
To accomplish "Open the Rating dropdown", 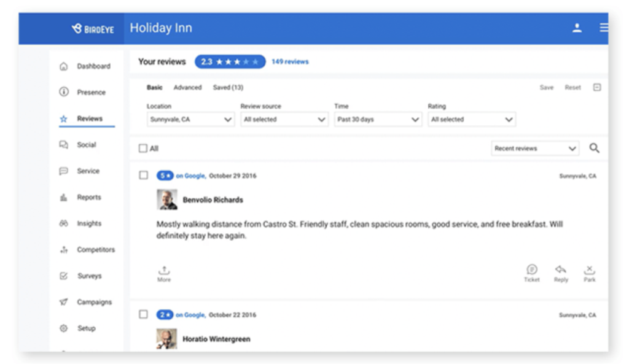I will click(x=472, y=120).
